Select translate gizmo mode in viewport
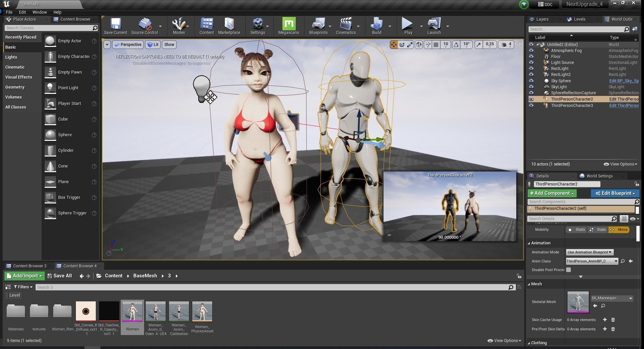 click(394, 45)
